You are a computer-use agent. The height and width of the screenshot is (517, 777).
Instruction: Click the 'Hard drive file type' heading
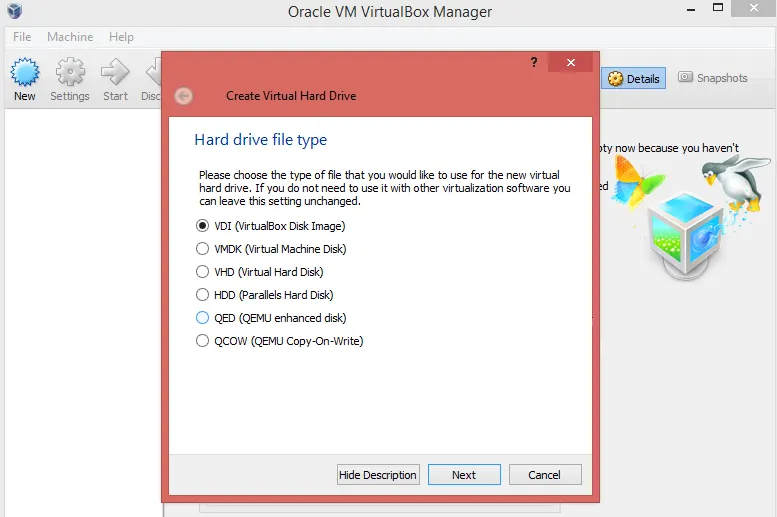261,140
